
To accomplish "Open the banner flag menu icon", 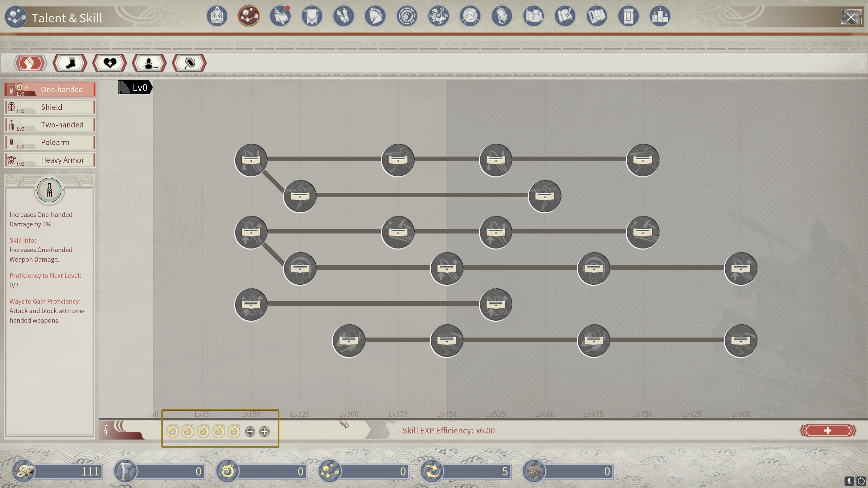I will click(312, 16).
